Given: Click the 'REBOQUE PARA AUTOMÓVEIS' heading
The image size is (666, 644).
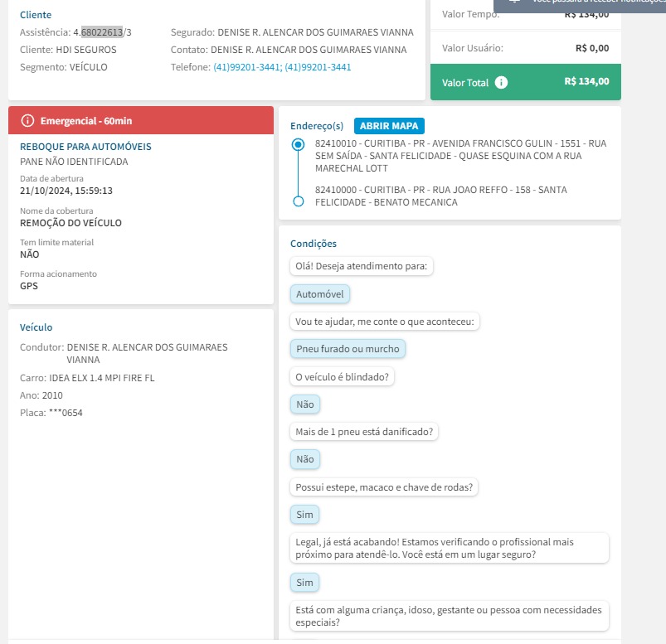Looking at the screenshot, I should 85,147.
